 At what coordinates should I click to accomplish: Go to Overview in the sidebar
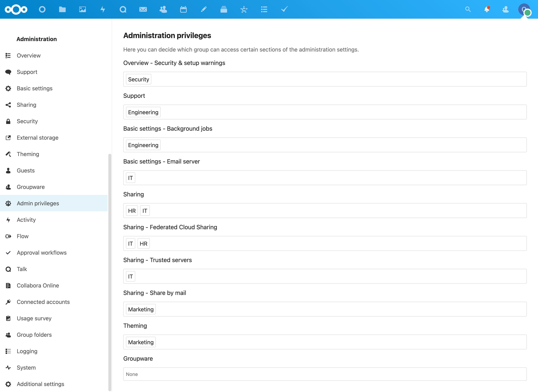(54, 55)
